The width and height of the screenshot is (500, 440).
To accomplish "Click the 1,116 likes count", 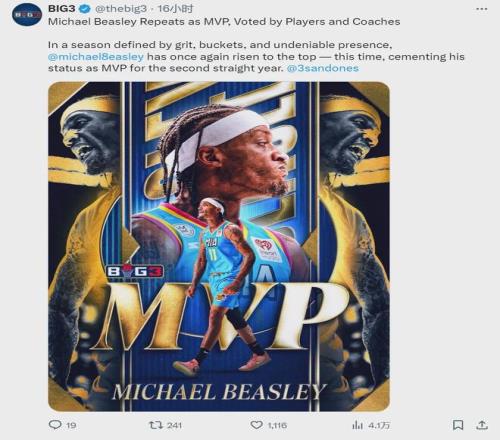I will 277,425.
